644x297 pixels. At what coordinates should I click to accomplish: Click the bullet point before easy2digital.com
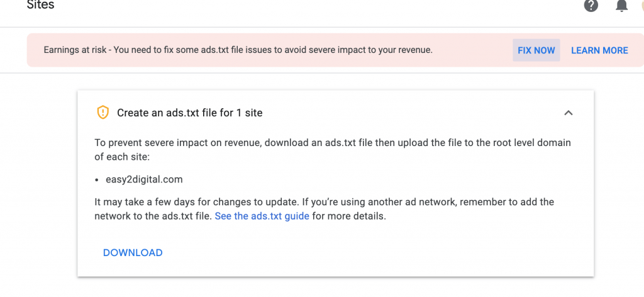pos(97,180)
